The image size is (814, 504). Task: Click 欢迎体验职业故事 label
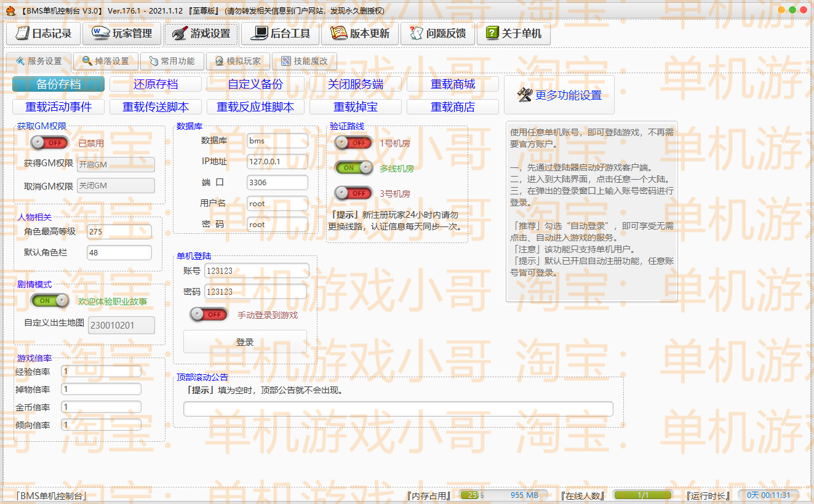coord(113,302)
